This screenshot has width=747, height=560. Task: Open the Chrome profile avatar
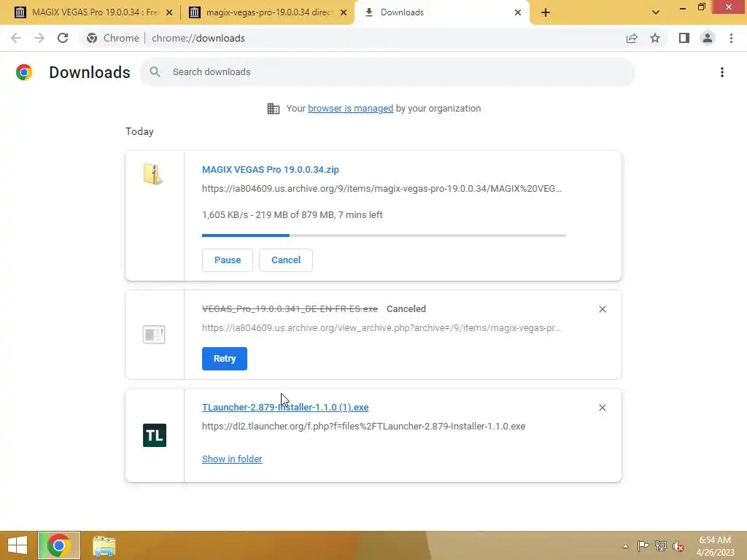tap(708, 38)
